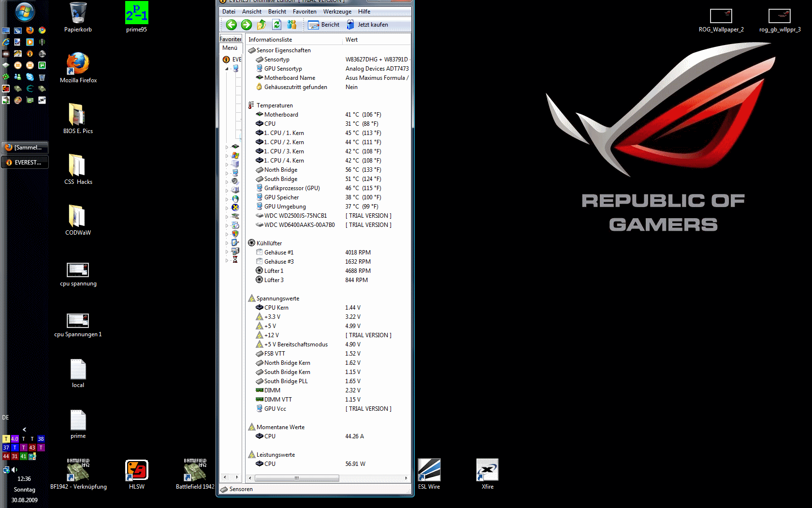Click the DE language indicator
The width and height of the screenshot is (812, 508).
5,417
